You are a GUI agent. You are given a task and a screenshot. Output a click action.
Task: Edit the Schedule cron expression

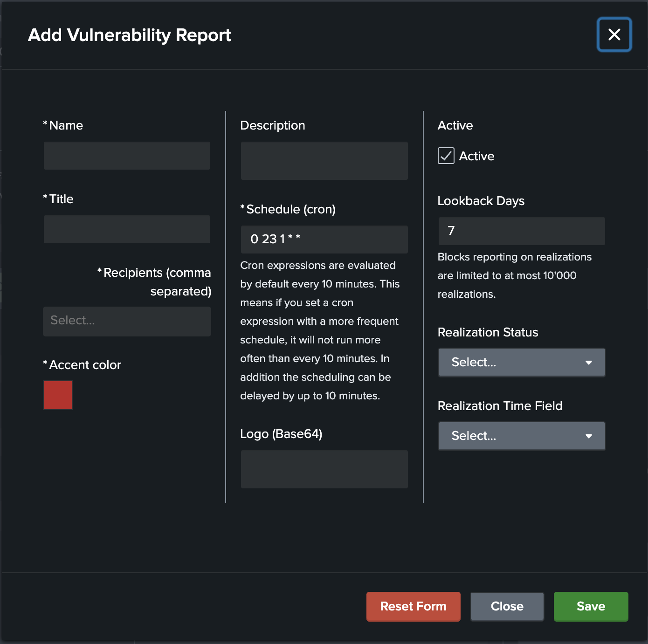click(324, 239)
